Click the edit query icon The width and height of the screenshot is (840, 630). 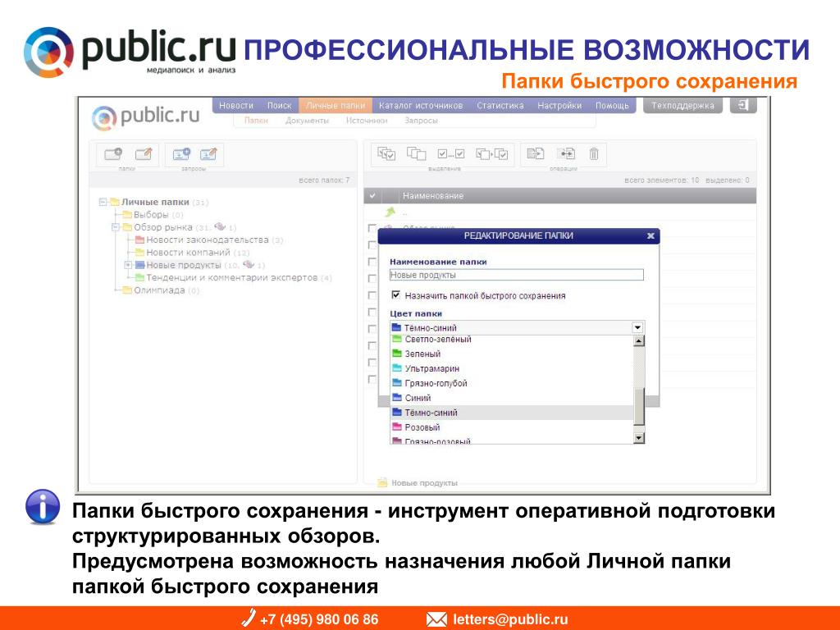click(x=208, y=154)
